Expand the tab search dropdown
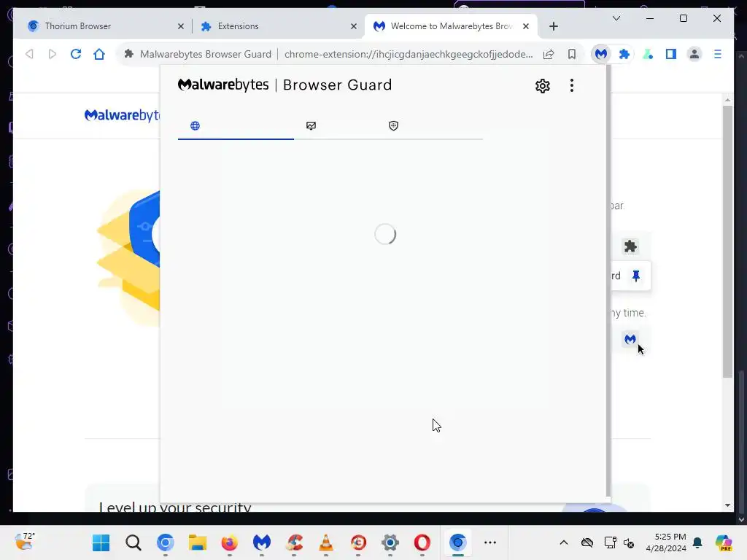The height and width of the screenshot is (560, 747). coord(616,18)
